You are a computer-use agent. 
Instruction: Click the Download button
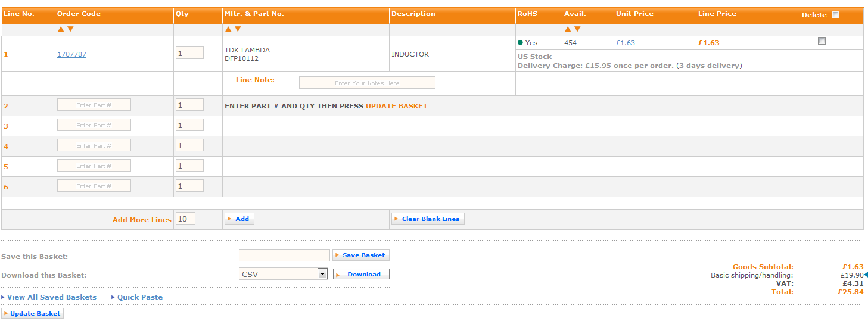[360, 274]
